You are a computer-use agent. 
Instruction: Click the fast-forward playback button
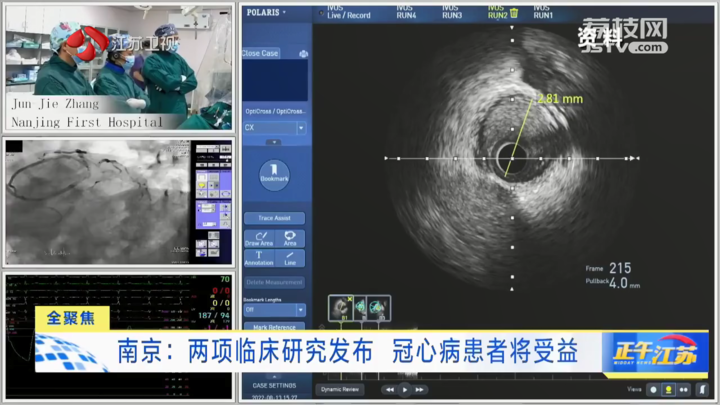click(421, 389)
